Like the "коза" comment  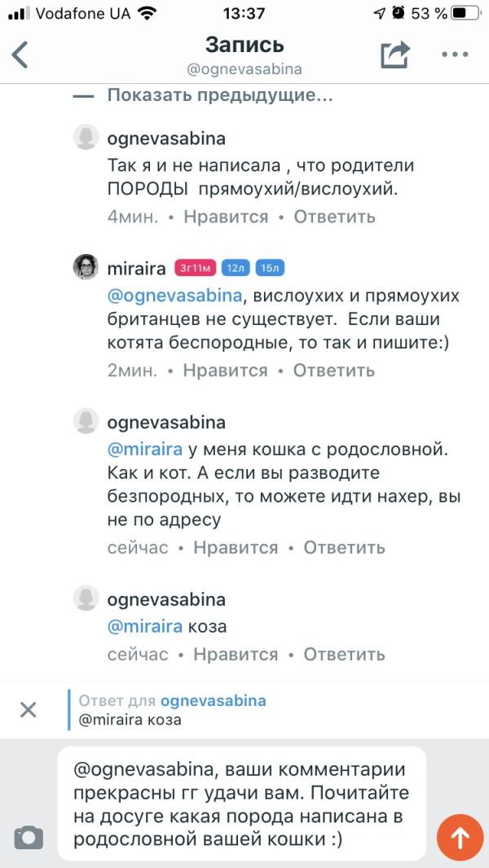[236, 654]
